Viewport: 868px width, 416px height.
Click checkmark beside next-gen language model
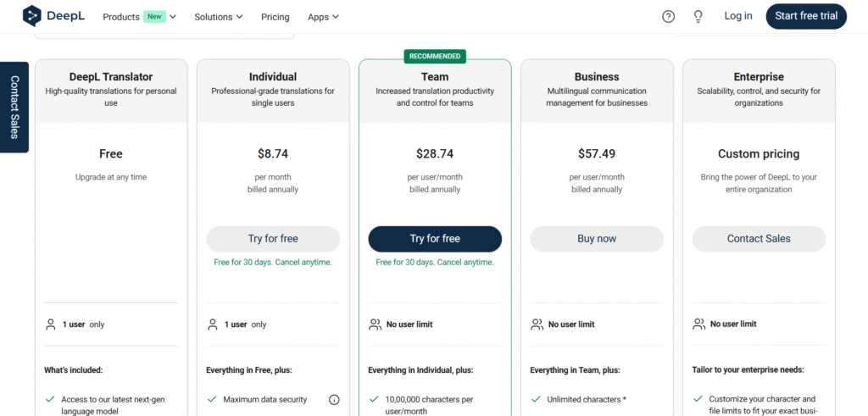[x=50, y=399]
